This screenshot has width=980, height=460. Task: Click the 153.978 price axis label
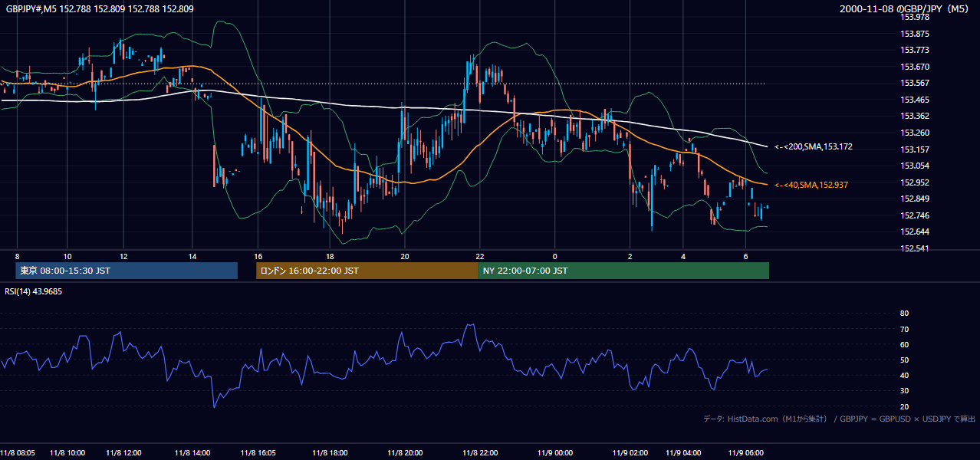915,17
